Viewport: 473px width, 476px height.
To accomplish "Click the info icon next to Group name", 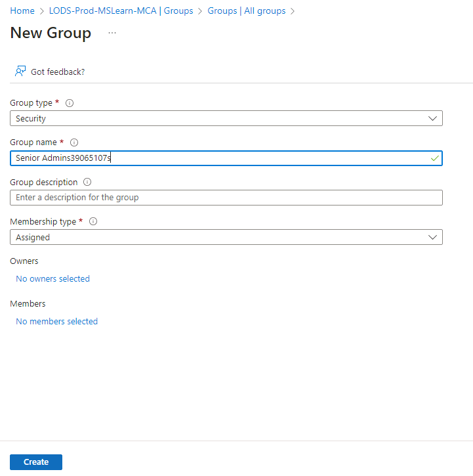I will point(74,142).
